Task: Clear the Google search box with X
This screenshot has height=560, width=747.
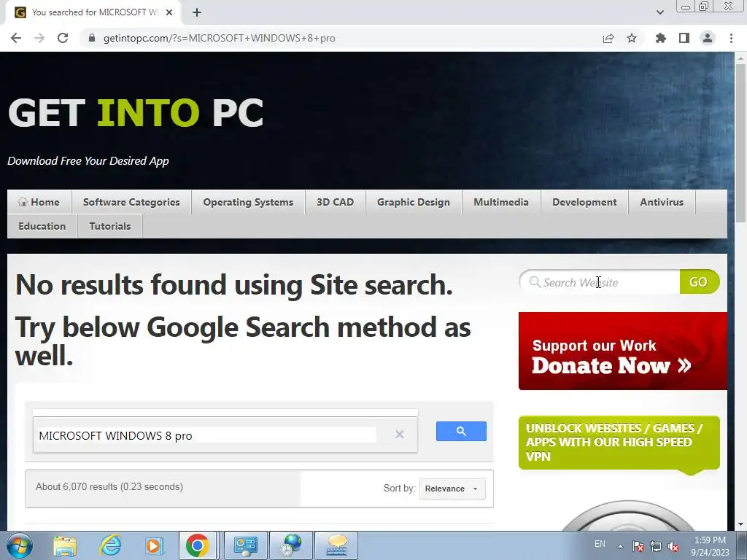Action: tap(399, 434)
